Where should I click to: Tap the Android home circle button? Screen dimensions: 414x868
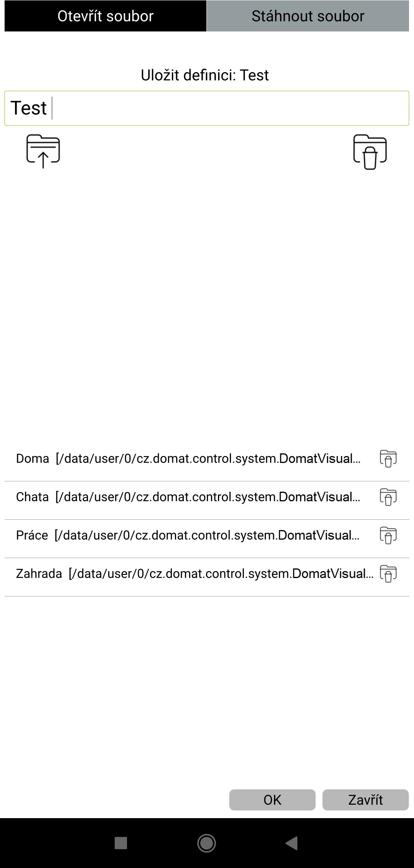[206, 843]
